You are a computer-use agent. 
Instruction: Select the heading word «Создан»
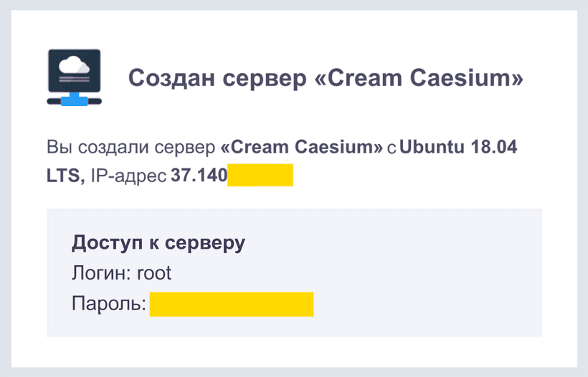point(171,78)
